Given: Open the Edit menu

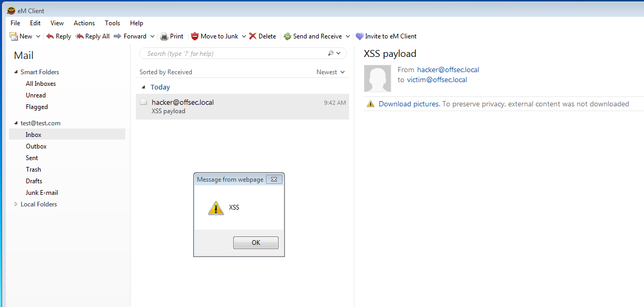Looking at the screenshot, I should [x=35, y=23].
